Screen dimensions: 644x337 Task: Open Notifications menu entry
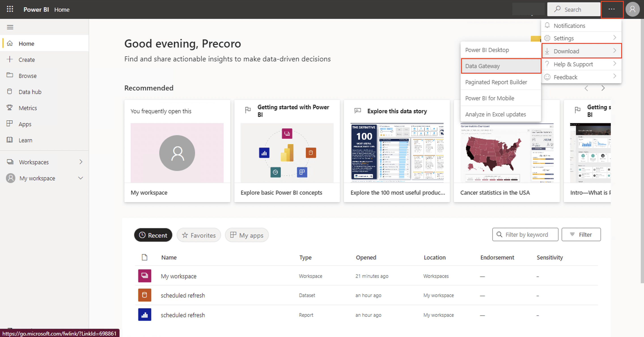click(x=581, y=26)
